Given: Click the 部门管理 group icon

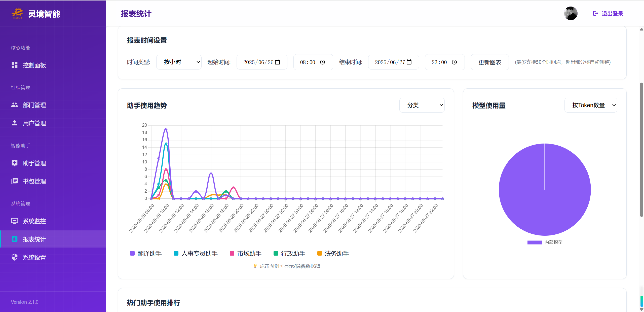Looking at the screenshot, I should pos(15,105).
